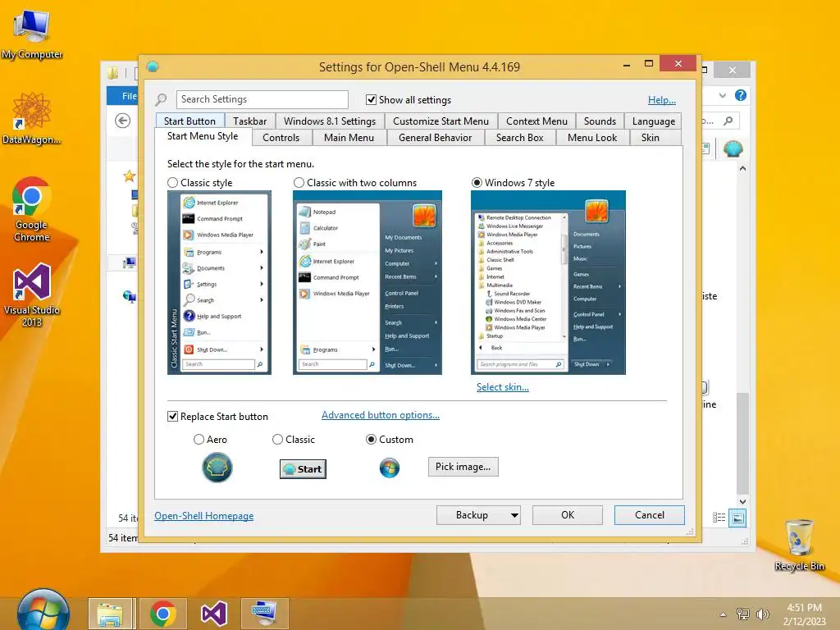Expand the Explorer ribbon chevron
840x630 pixels.
tap(723, 95)
